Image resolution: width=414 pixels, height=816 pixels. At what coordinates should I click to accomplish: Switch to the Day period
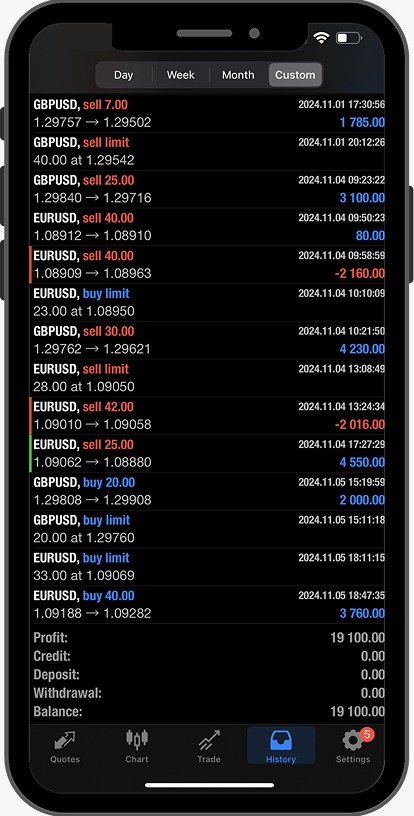pos(123,75)
